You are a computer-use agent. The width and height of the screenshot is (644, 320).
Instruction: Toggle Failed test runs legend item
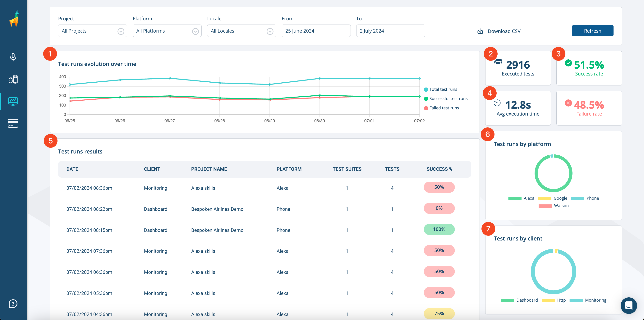[x=441, y=108]
